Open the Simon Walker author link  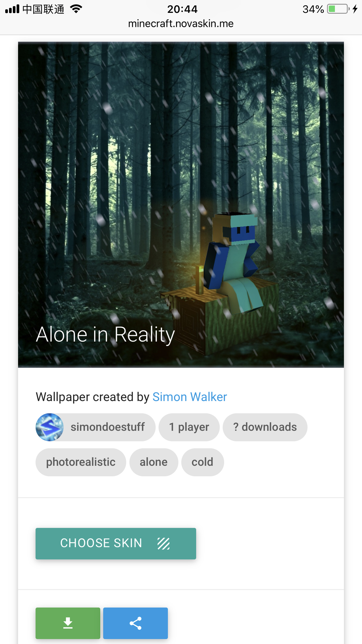tap(190, 397)
